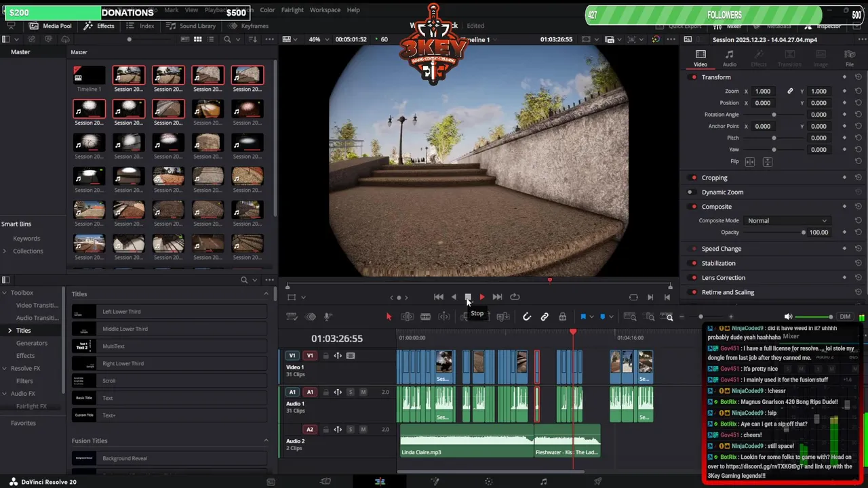Go to last frame with skip-forward icon
The image size is (868, 488).
[497, 297]
